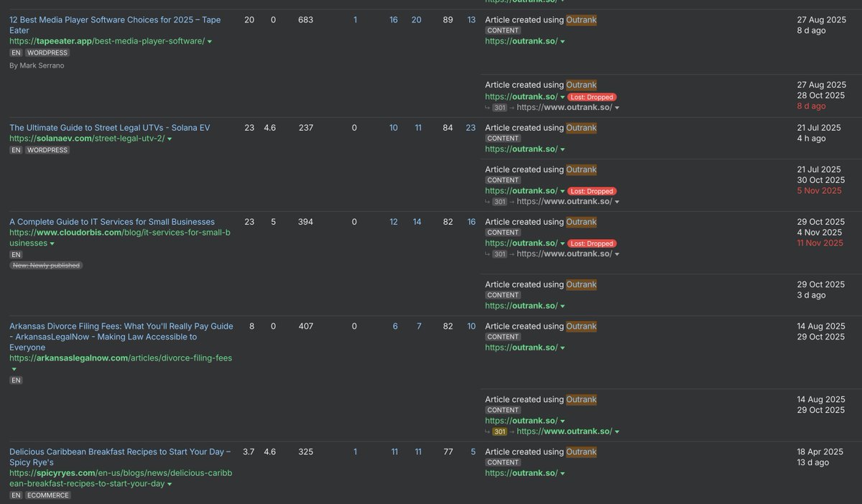Open the 'Arkansas Divorce Filing Fees' article title

121,337
